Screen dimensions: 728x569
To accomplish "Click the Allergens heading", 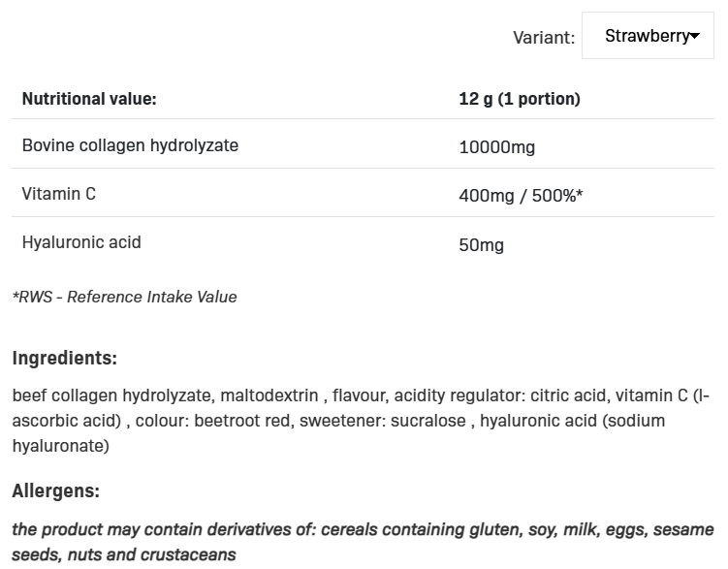I will tap(55, 491).
